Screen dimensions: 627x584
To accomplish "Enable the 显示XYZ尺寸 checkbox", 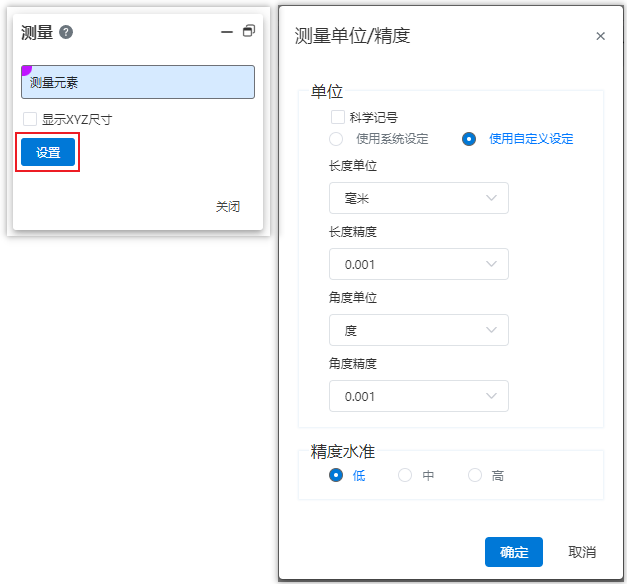I will tap(30, 119).
